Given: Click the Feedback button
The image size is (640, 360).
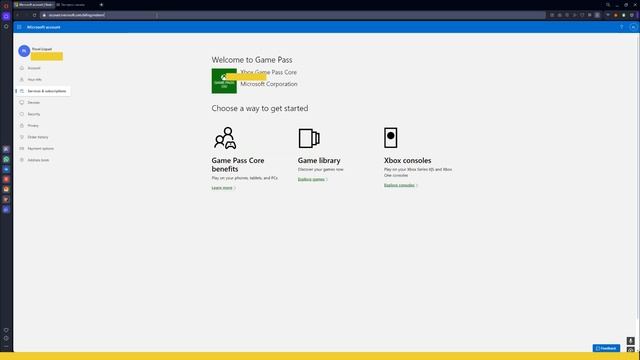Looking at the screenshot, I should [606, 348].
